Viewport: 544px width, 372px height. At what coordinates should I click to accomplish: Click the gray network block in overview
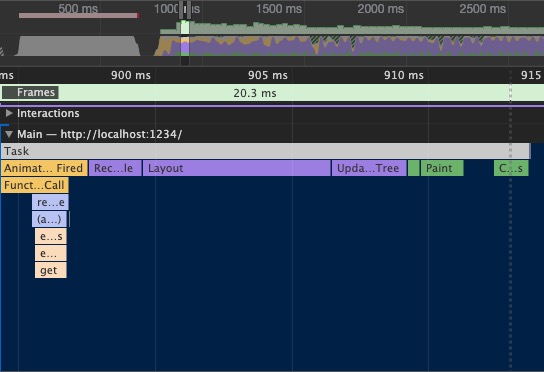[x=78, y=46]
